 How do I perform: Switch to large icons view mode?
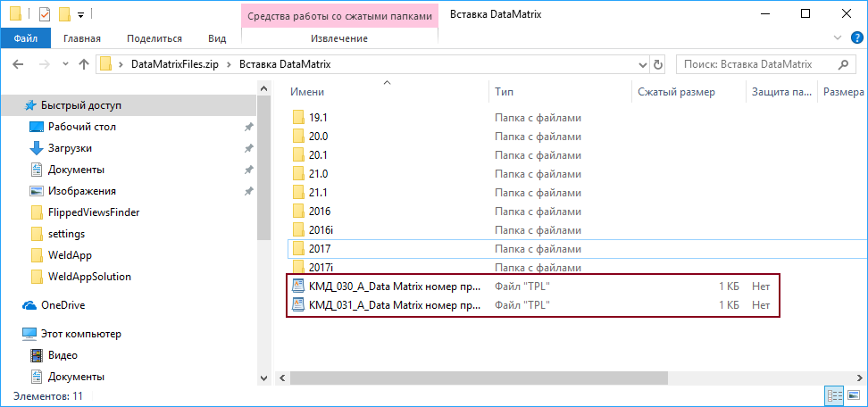(853, 395)
